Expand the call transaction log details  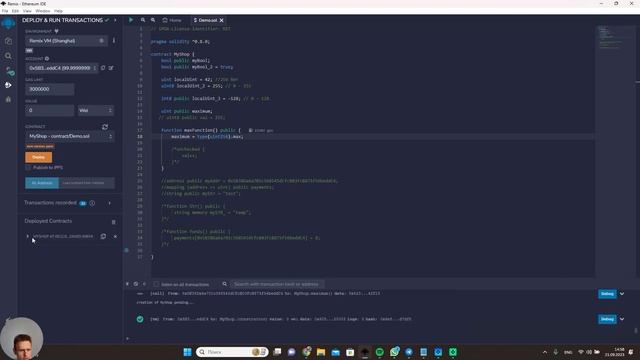coord(622,294)
